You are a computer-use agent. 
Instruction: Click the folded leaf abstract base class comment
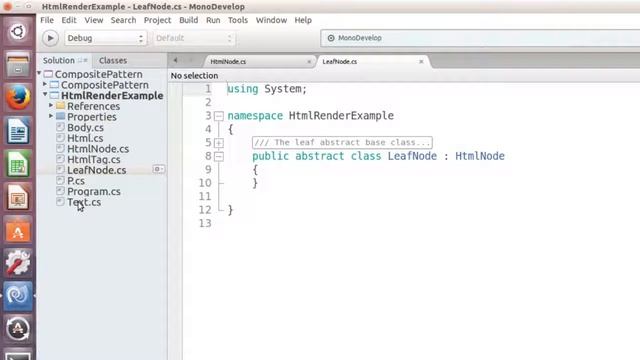pos(342,142)
